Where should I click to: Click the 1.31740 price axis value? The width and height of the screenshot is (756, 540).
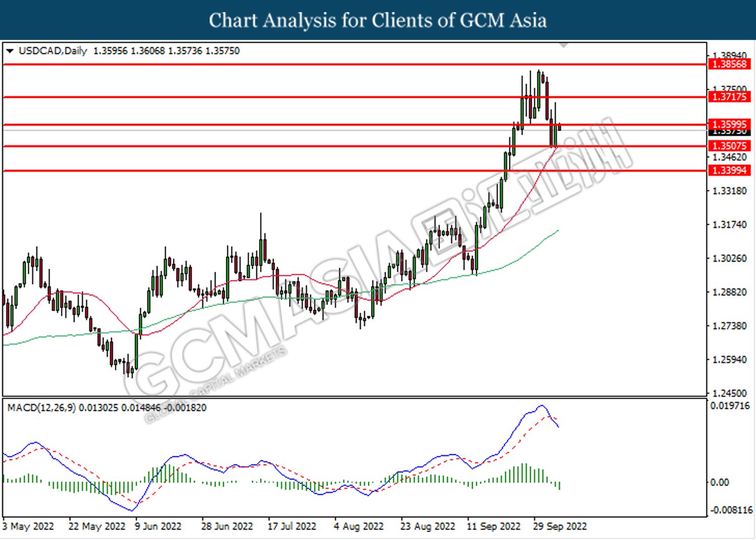(x=729, y=225)
